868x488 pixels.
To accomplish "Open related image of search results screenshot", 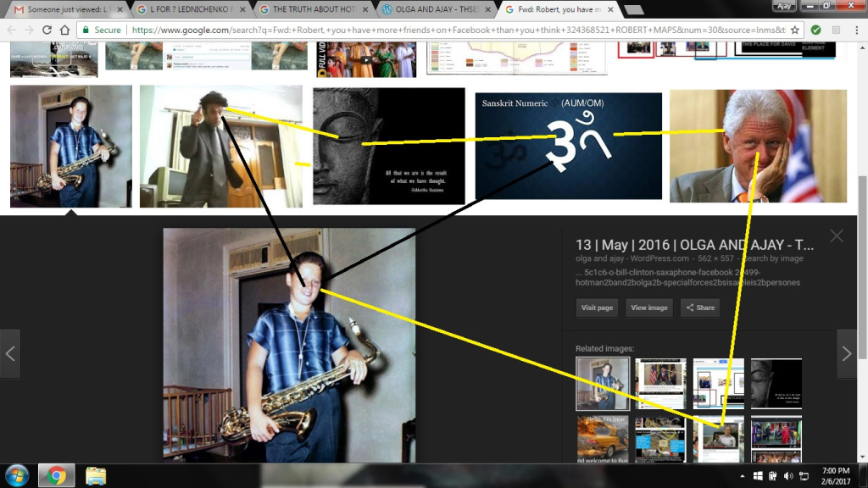I will [x=719, y=384].
